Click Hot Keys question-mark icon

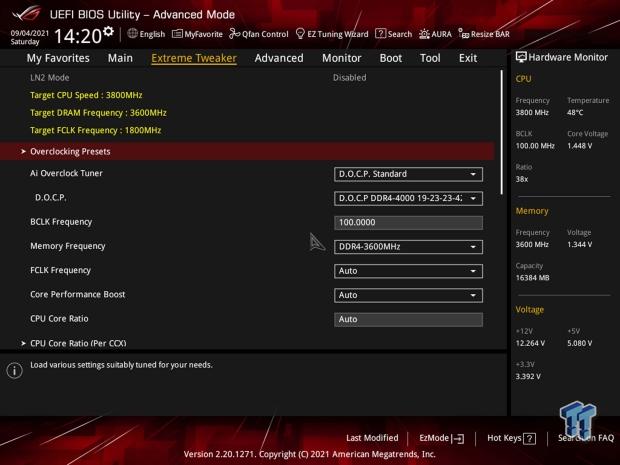point(529,439)
